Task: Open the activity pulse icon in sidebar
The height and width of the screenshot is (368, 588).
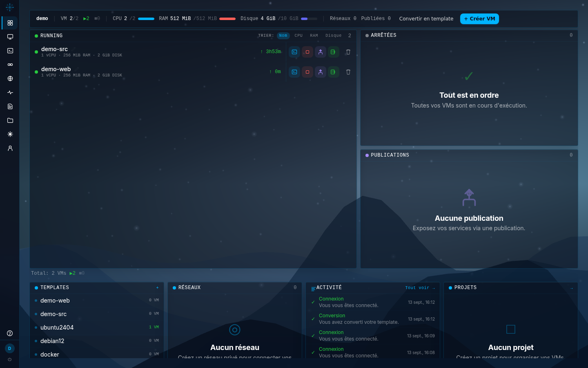Action: coord(10,92)
